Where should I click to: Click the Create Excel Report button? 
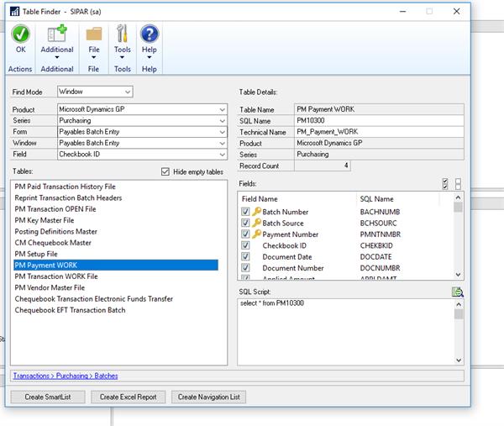128,397
